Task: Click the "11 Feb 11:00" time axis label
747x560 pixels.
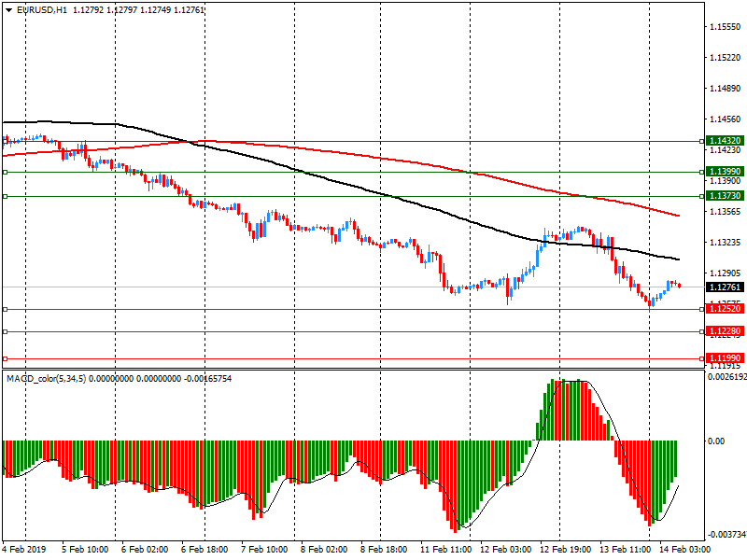Action: (447, 550)
